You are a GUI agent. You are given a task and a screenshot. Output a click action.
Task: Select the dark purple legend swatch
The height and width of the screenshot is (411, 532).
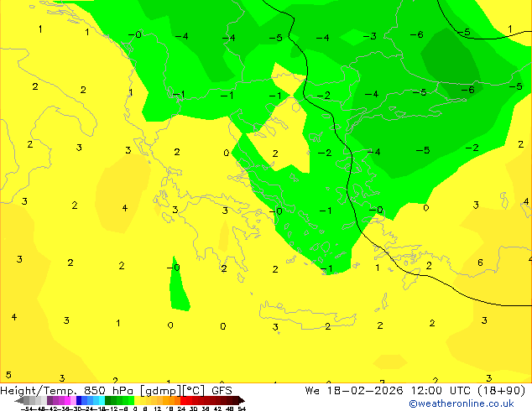coord(50,400)
